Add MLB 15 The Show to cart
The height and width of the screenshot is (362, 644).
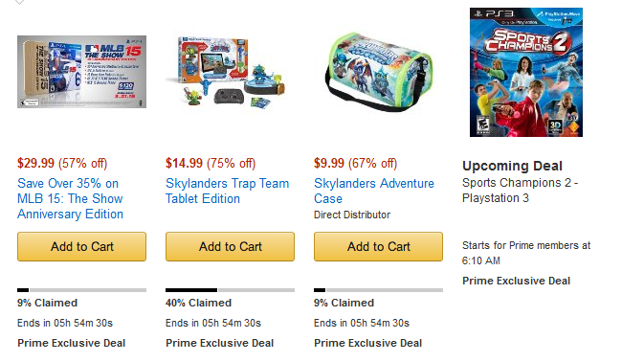point(81,246)
